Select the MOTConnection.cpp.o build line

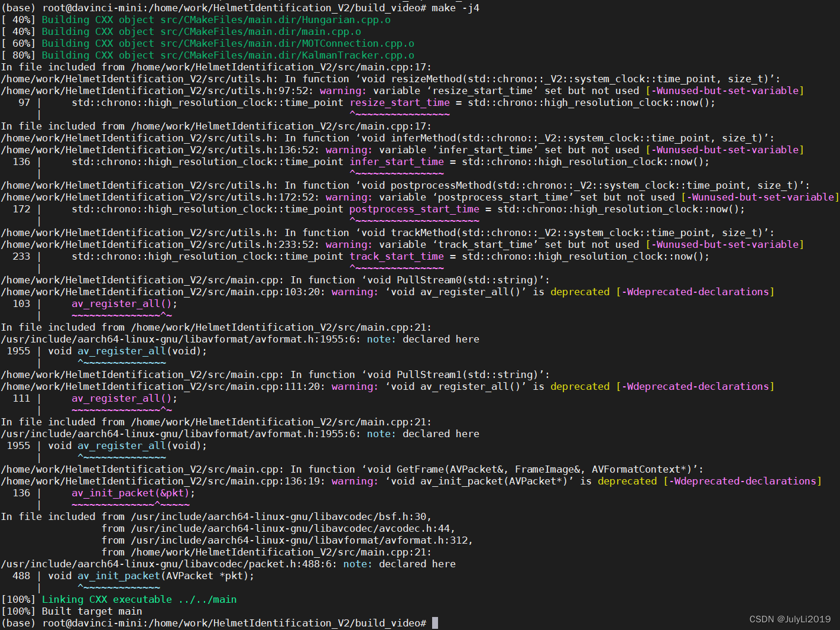pos(207,43)
